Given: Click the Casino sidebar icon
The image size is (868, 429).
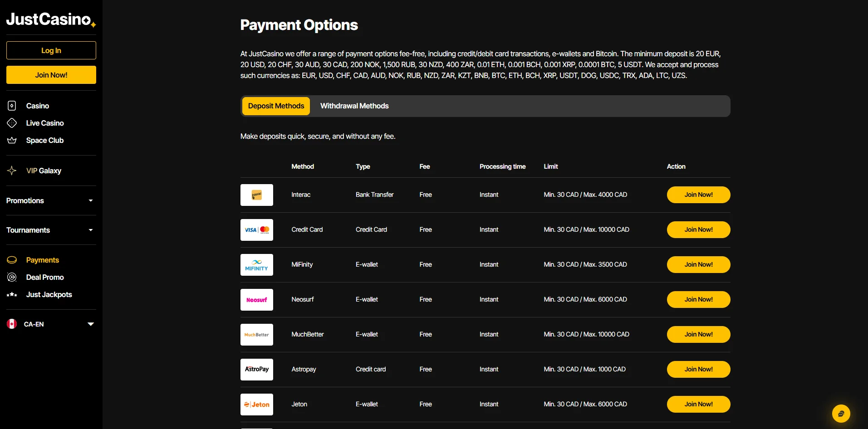Looking at the screenshot, I should (12, 106).
